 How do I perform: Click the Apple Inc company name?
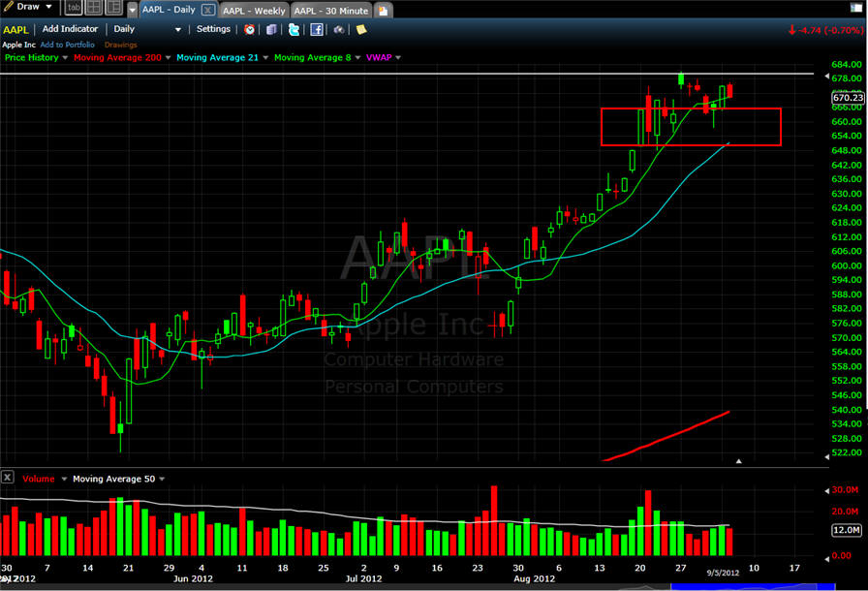click(18, 45)
